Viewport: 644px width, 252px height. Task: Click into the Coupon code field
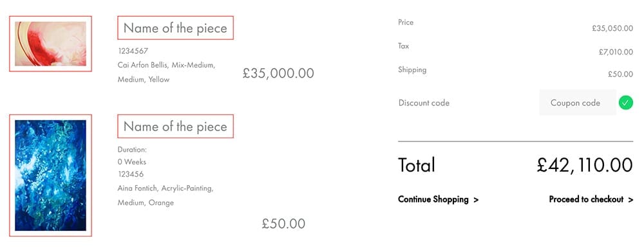click(x=578, y=102)
